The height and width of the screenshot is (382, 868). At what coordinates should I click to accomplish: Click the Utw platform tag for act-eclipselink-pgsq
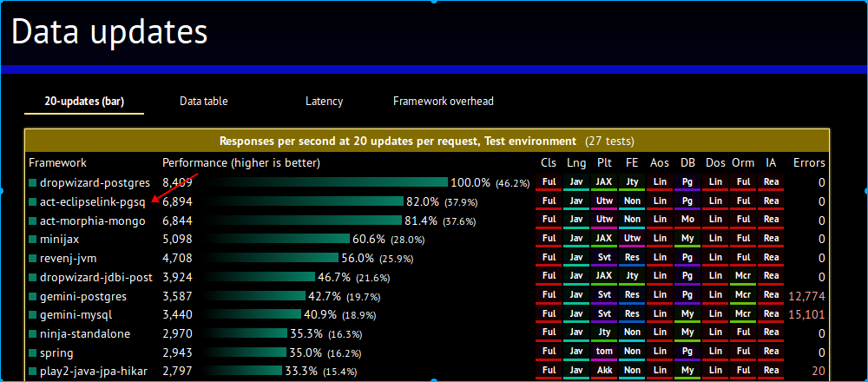pos(604,201)
